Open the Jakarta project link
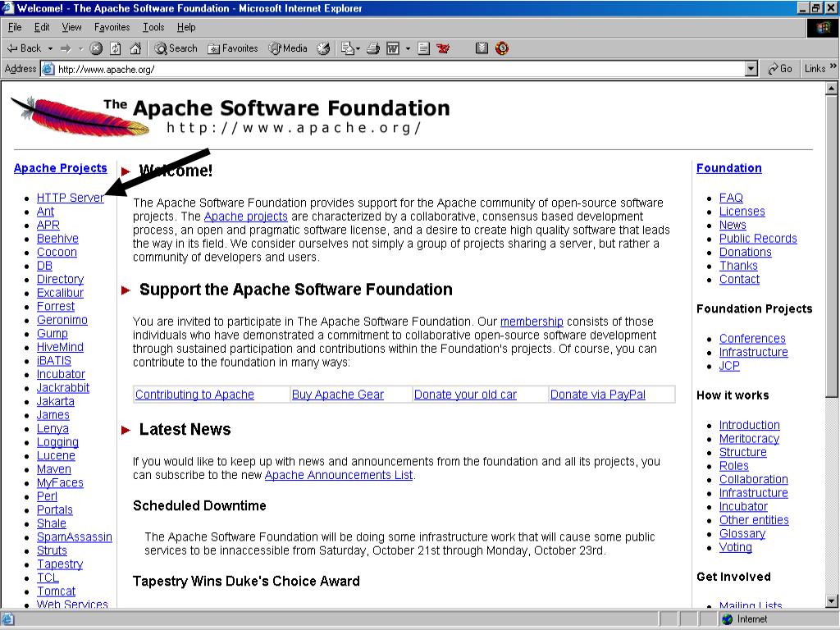The height and width of the screenshot is (630, 840). [55, 401]
